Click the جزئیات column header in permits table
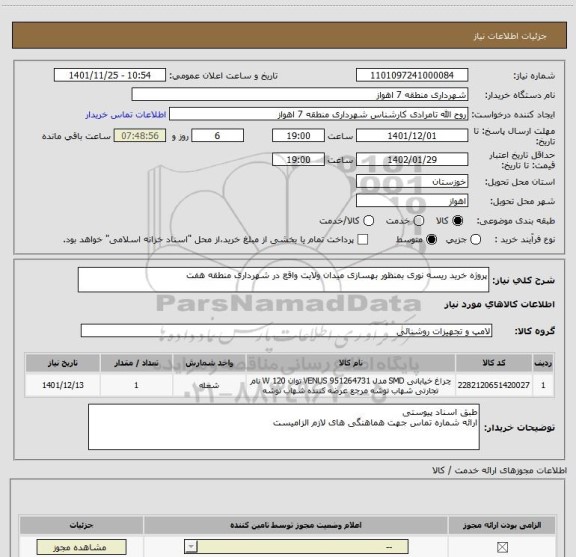The height and width of the screenshot is (557, 576). coord(82,525)
